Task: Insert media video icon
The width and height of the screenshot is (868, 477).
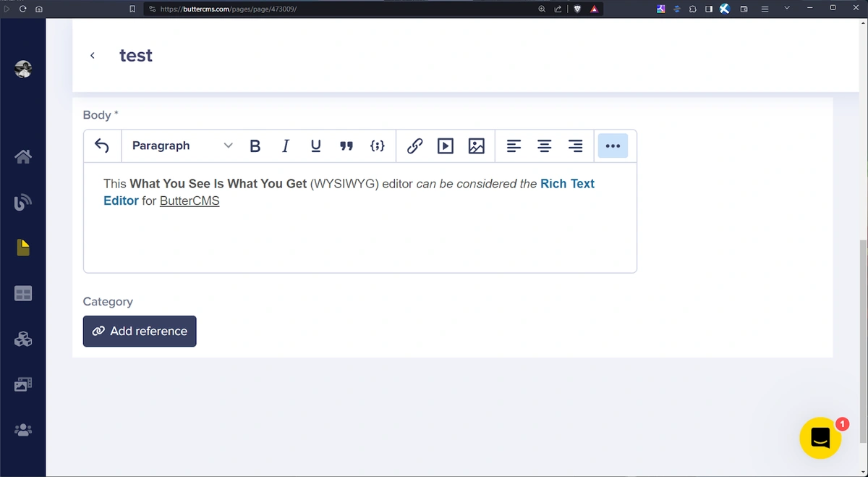Action: [446, 146]
